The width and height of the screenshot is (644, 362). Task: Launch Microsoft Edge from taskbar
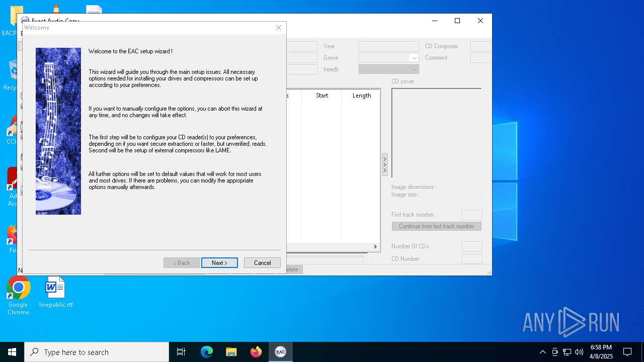tap(207, 352)
